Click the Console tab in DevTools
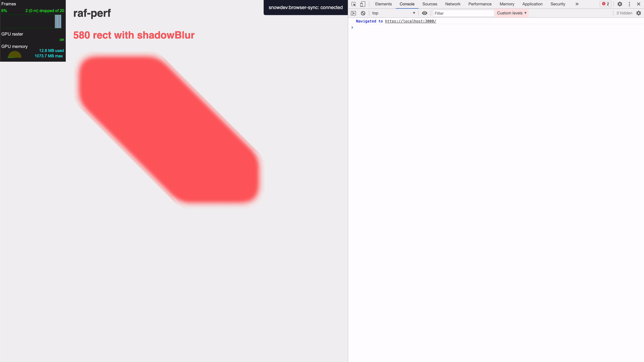 pyautogui.click(x=407, y=4)
